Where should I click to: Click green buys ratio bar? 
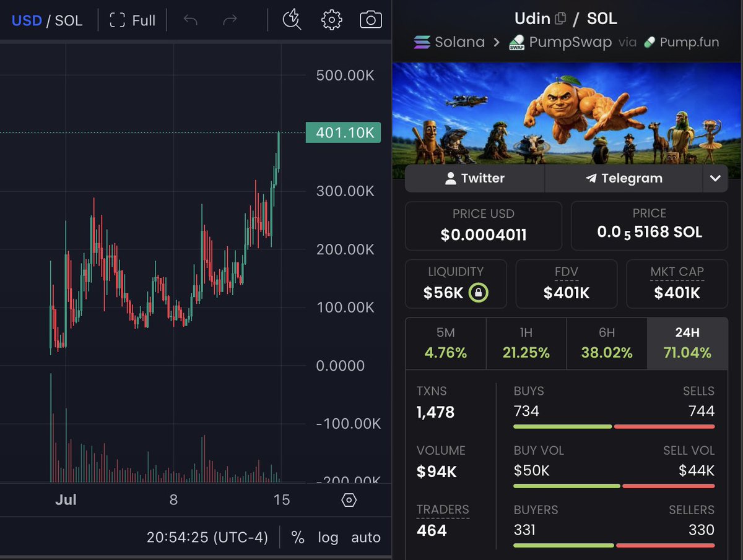(563, 426)
